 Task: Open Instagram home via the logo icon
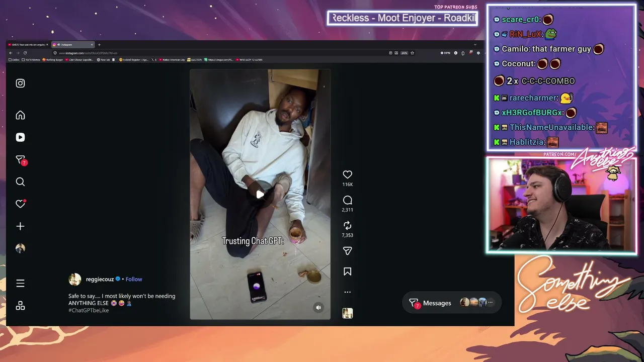tap(20, 83)
